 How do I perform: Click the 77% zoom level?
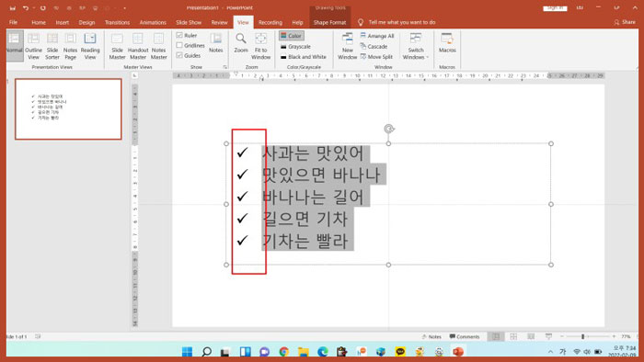click(x=626, y=336)
